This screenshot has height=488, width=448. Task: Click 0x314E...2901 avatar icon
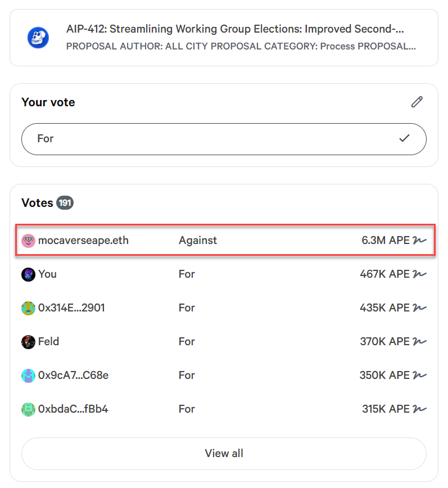28,308
